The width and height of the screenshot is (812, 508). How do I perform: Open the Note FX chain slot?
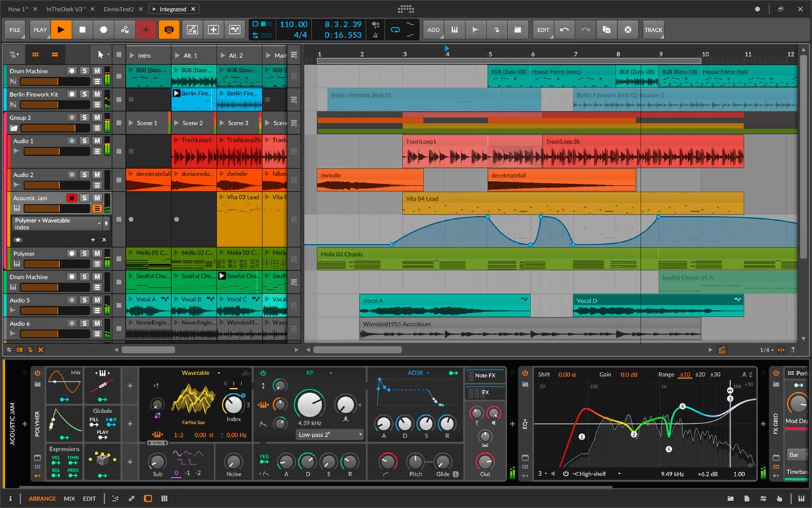[484, 375]
